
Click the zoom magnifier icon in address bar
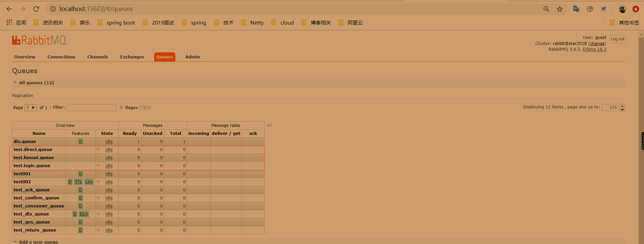click(546, 9)
